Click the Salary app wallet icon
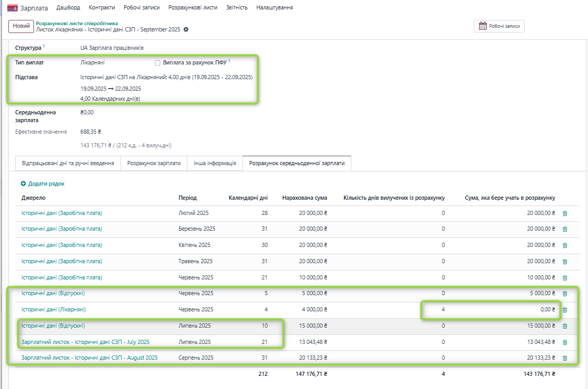This screenshot has width=588, height=389. coord(13,8)
